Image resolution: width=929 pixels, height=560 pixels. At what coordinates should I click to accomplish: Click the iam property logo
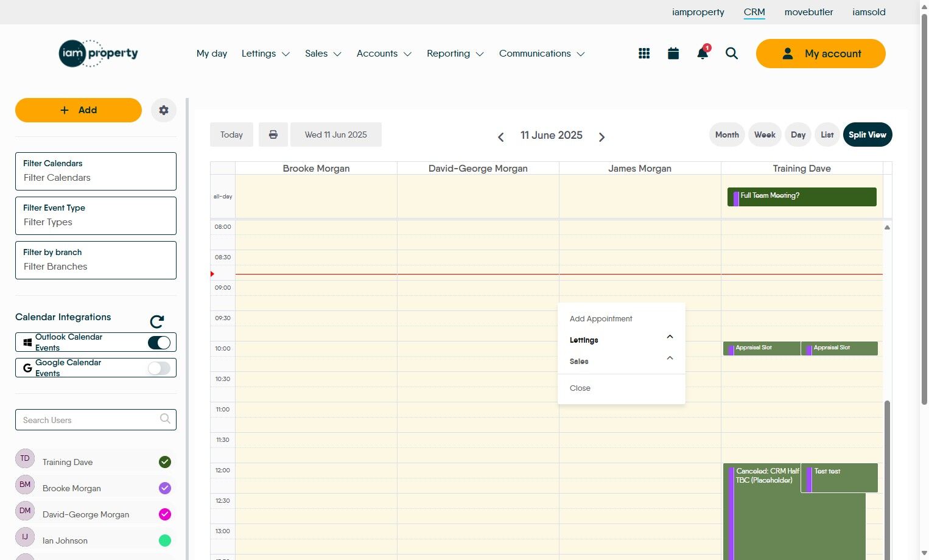click(x=99, y=54)
